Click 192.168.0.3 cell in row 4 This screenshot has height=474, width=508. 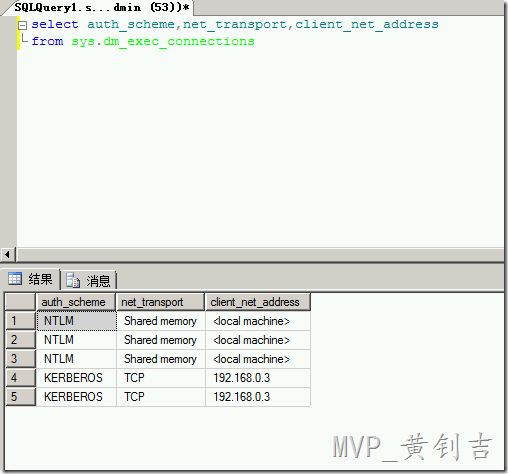pos(258,378)
